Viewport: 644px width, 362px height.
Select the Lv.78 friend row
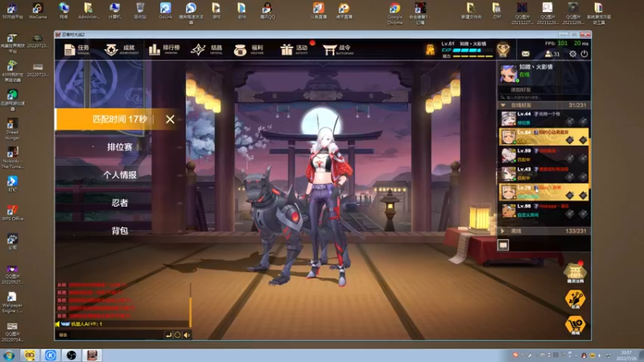point(544,192)
